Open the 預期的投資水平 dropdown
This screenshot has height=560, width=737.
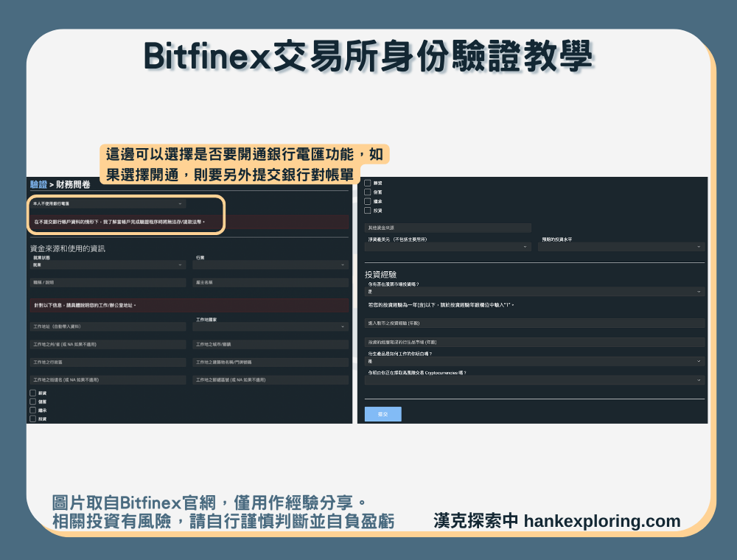click(621, 247)
